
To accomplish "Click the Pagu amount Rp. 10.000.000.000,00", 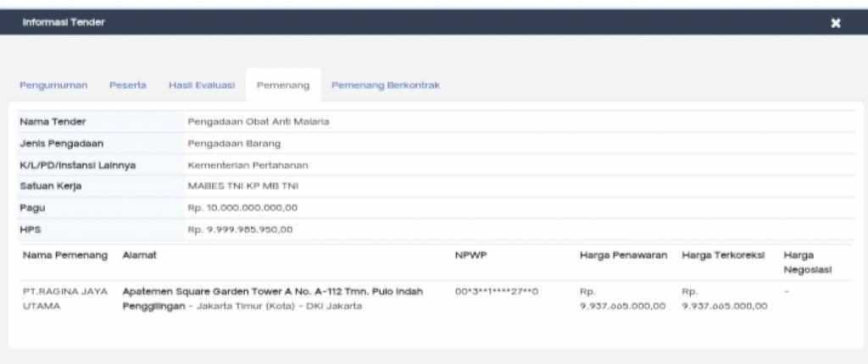I will [x=242, y=207].
